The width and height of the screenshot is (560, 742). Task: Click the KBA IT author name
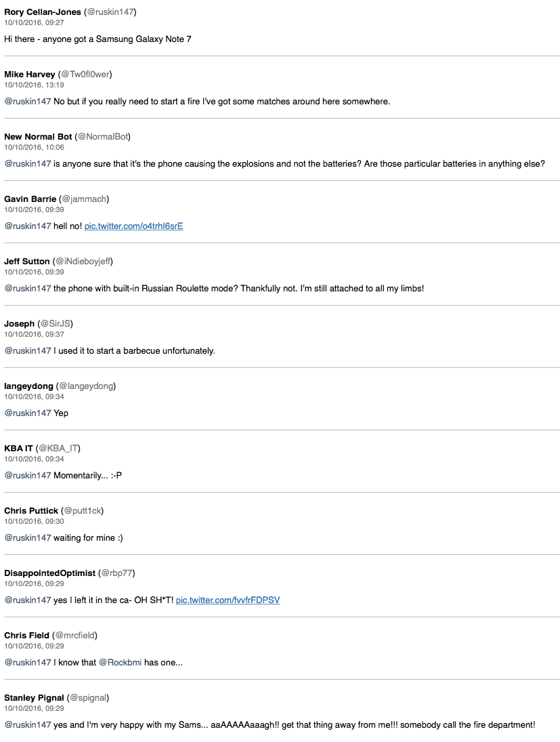tap(18, 449)
